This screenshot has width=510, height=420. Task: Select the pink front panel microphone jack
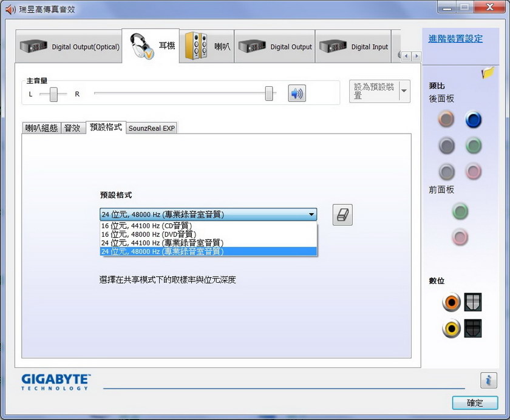pos(460,237)
